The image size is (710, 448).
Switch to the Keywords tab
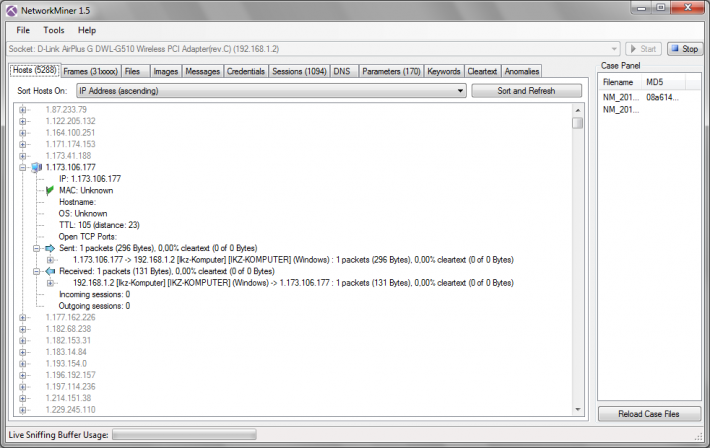tap(444, 72)
